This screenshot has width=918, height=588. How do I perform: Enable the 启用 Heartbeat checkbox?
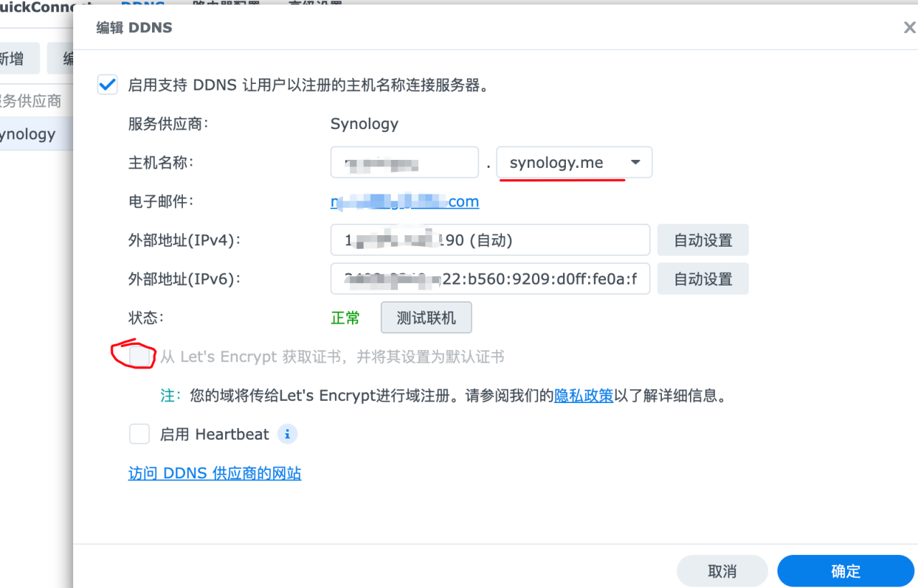tap(139, 434)
